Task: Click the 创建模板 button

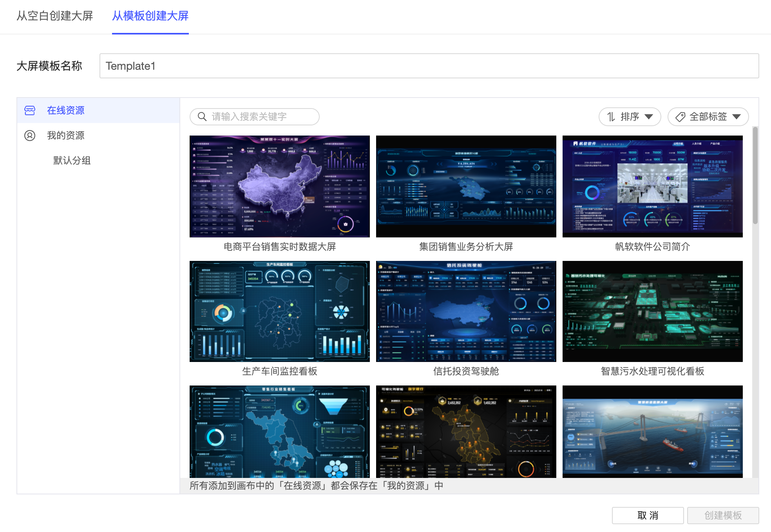Action: (x=723, y=515)
